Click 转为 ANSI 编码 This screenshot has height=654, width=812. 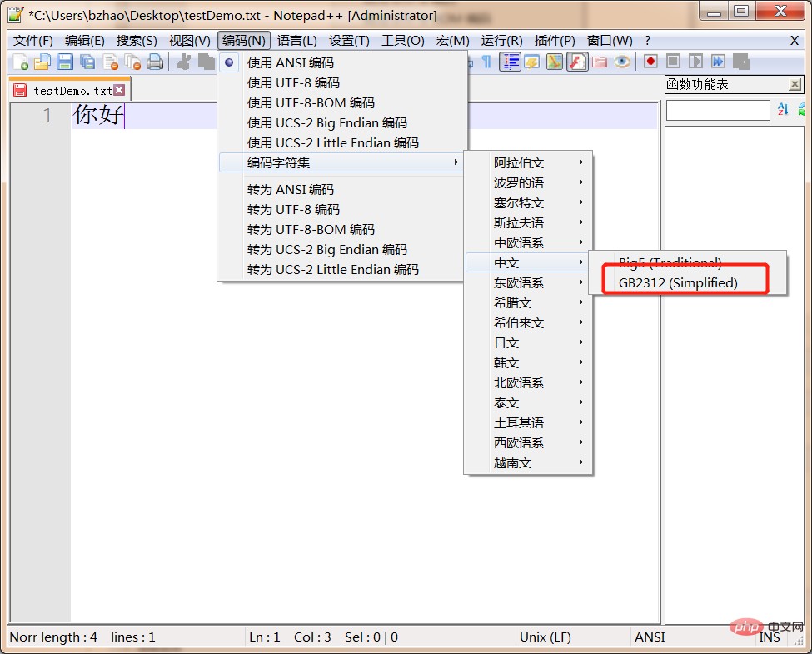point(342,190)
